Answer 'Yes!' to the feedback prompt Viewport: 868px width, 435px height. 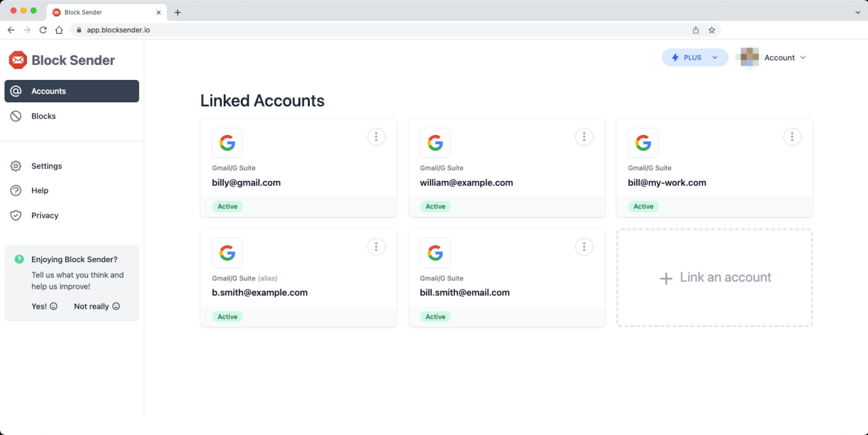coord(44,306)
